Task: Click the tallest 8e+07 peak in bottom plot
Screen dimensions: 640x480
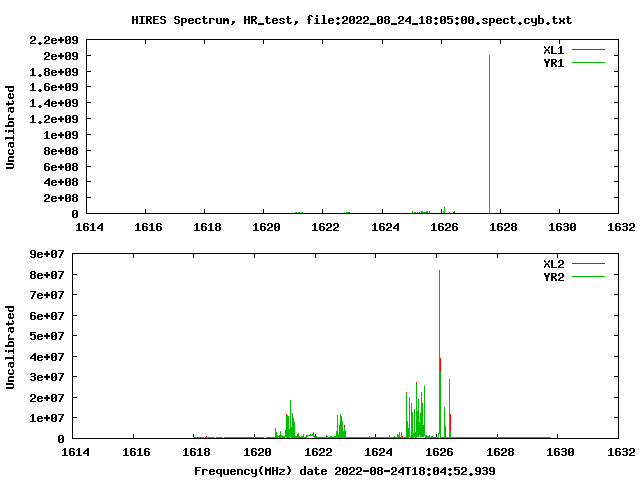Action: click(439, 354)
